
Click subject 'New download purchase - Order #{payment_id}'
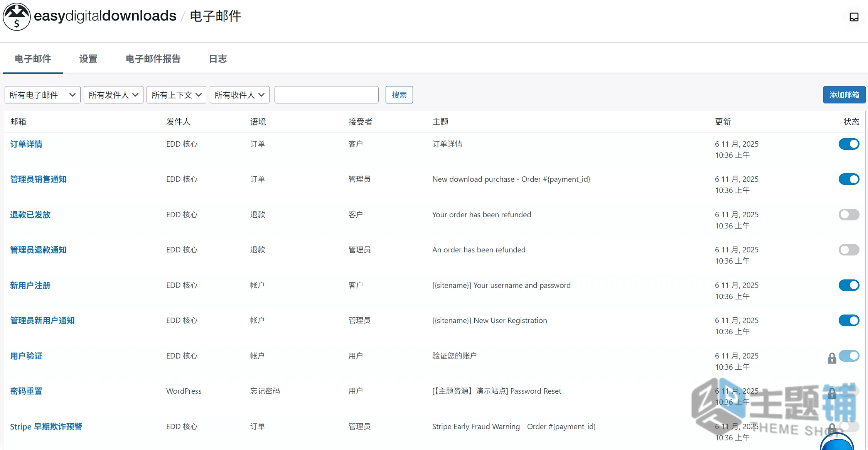[x=511, y=179]
